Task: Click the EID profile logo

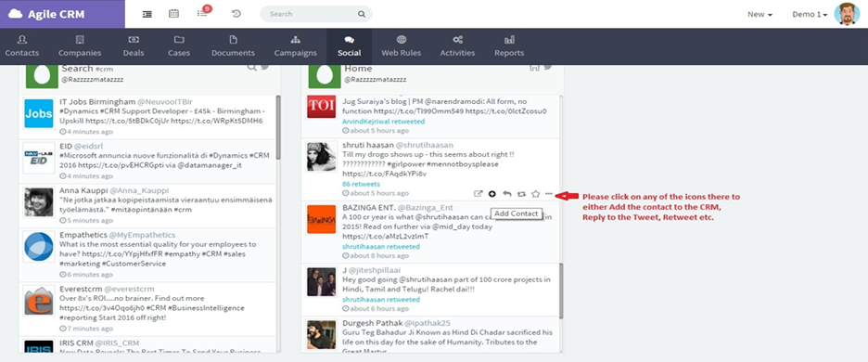Action: click(39, 158)
